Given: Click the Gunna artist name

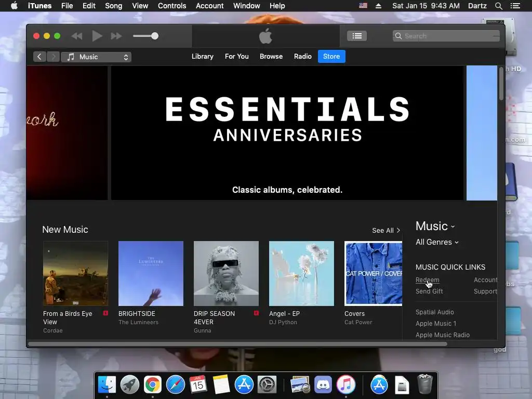Looking at the screenshot, I should tap(203, 330).
